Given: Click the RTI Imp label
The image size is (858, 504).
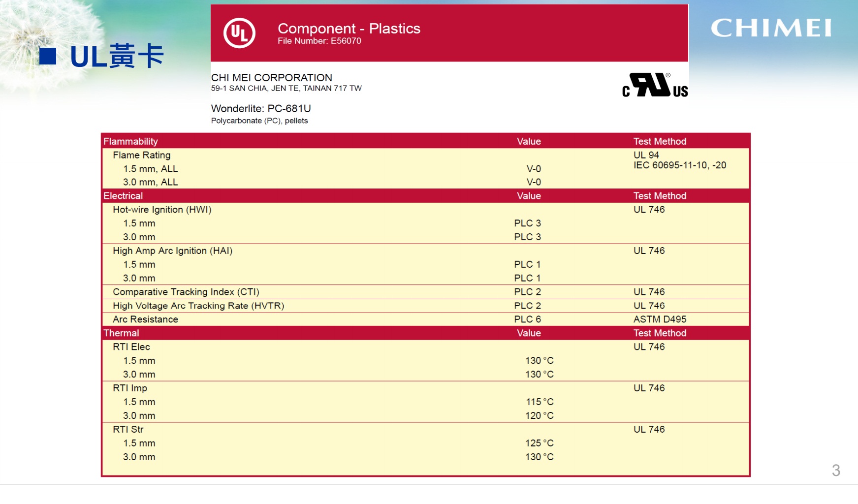Looking at the screenshot, I should [130, 388].
